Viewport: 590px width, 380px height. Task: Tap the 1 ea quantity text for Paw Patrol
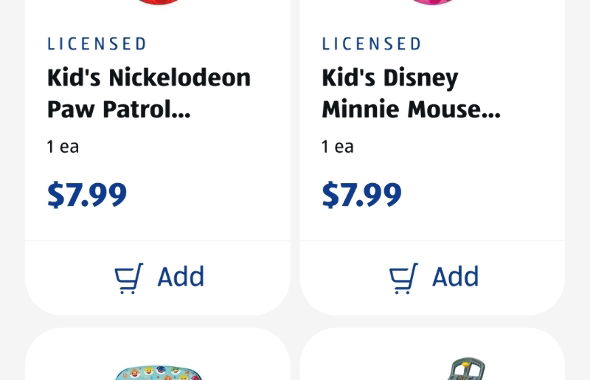coord(63,146)
